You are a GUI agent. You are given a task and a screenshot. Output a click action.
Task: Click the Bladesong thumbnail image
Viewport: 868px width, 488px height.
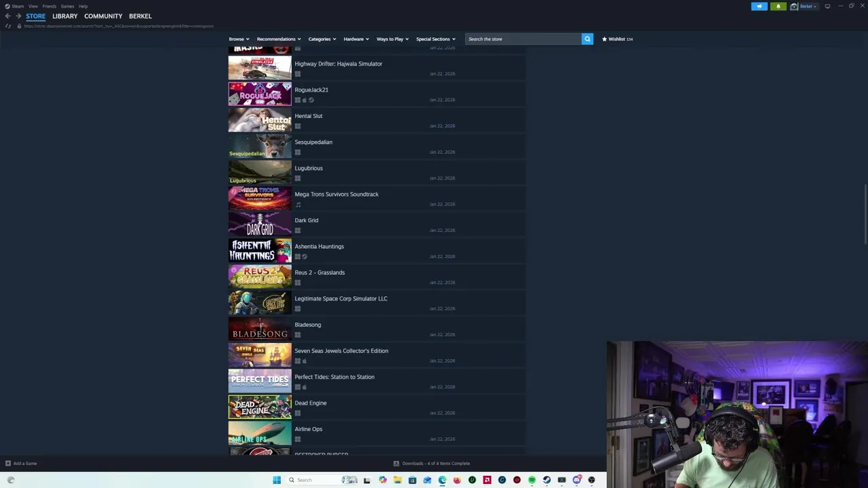point(260,329)
